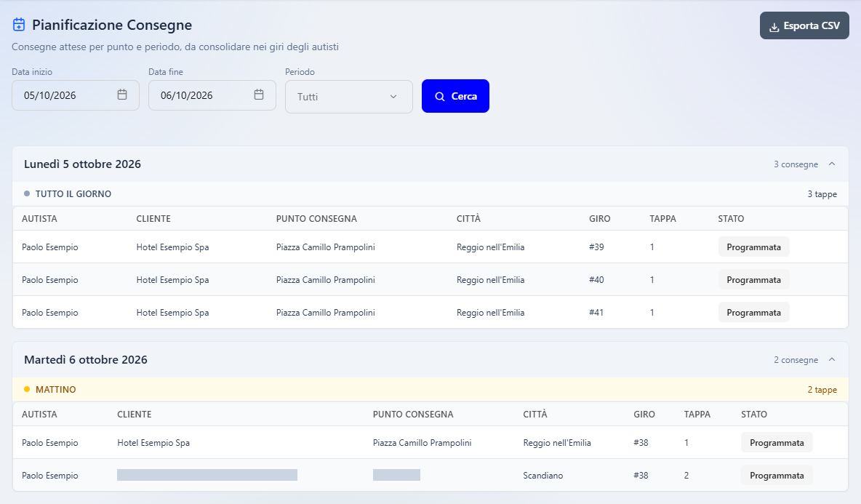Click the Lunedì 5 ottobre 2026 heading
This screenshot has width=861, height=504.
[x=82, y=164]
